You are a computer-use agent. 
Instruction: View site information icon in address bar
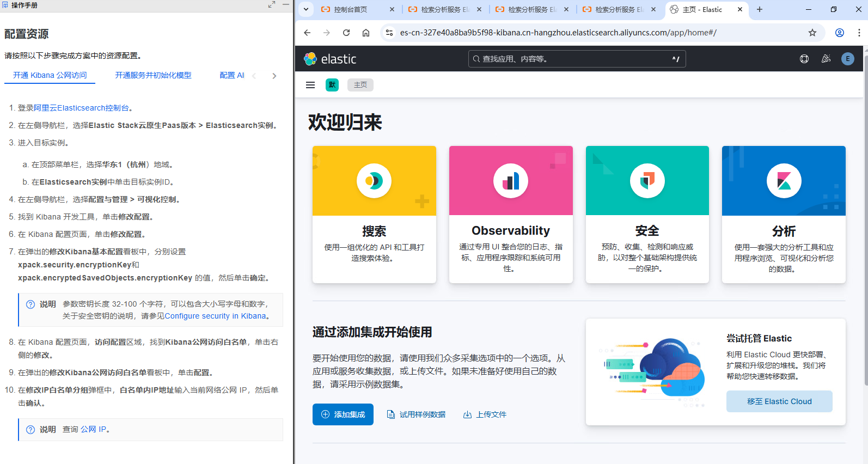click(x=389, y=33)
